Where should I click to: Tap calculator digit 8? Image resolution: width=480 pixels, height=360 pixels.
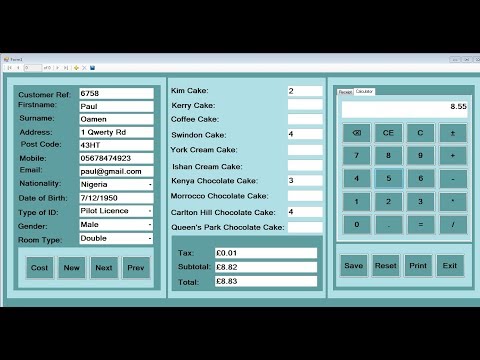click(388, 155)
